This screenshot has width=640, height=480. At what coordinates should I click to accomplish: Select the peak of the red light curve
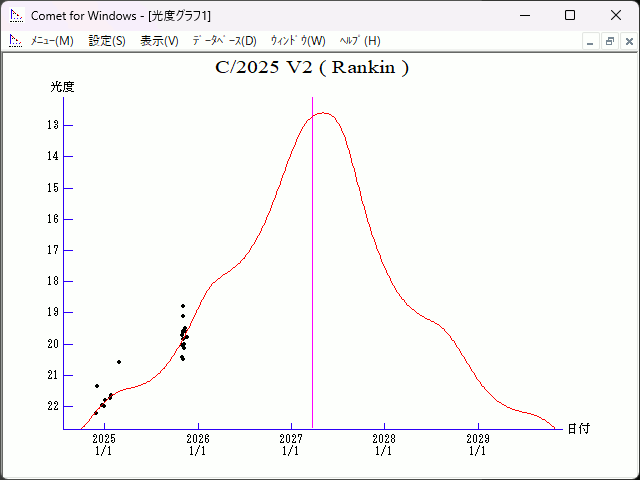point(323,113)
